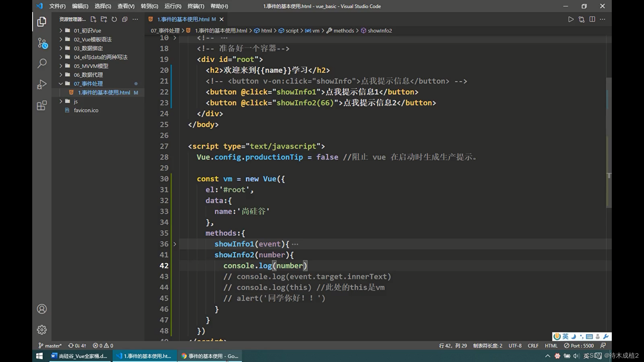Split the editor to the right
644x362 pixels.
[592, 19]
